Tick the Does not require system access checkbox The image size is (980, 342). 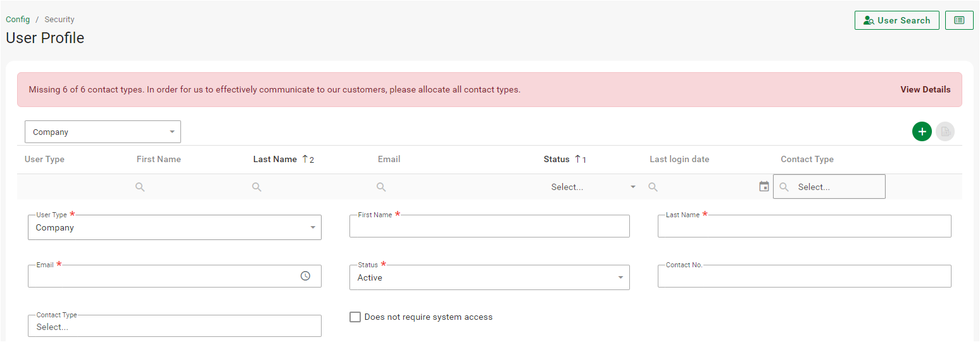[x=355, y=317]
